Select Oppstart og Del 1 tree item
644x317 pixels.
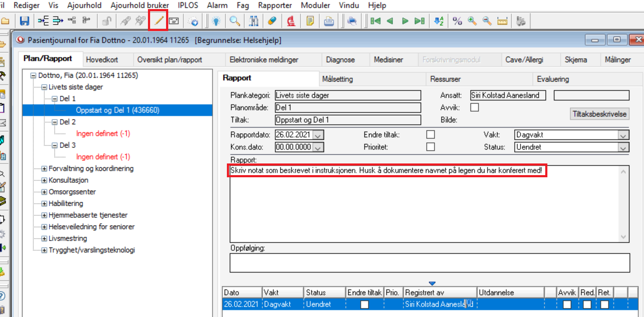[118, 110]
